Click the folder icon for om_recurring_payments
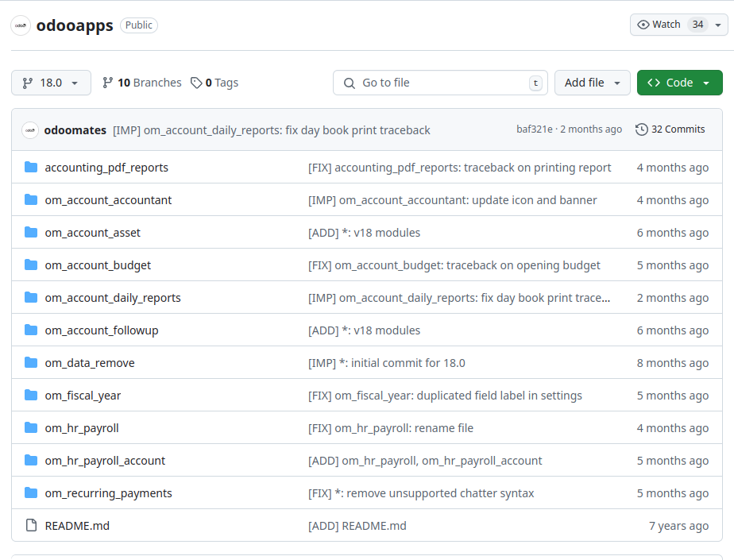The height and width of the screenshot is (560, 734). pos(31,492)
